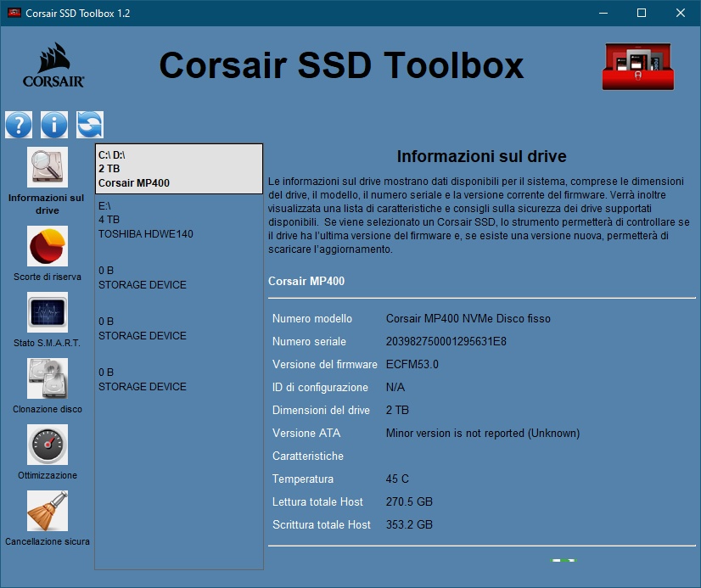The width and height of the screenshot is (701, 588).
Task: Click the Cancellazione sicura label
Action: click(x=48, y=541)
